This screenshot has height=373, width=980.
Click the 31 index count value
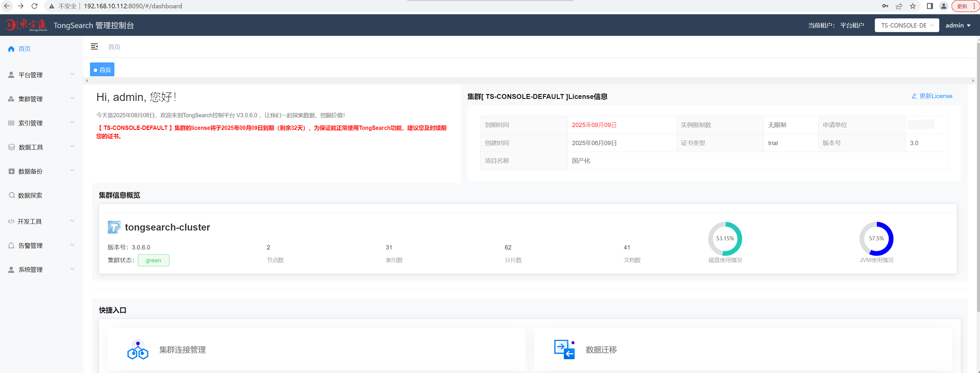coord(389,247)
